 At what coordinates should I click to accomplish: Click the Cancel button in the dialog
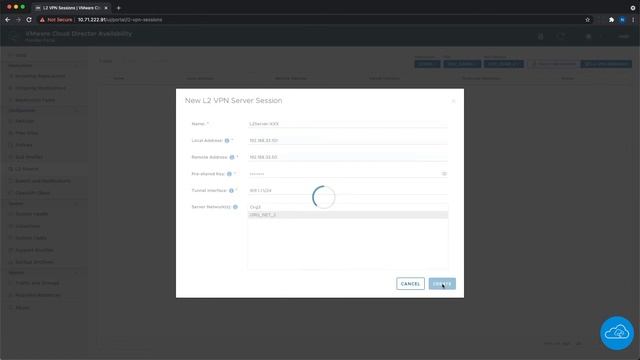[410, 284]
